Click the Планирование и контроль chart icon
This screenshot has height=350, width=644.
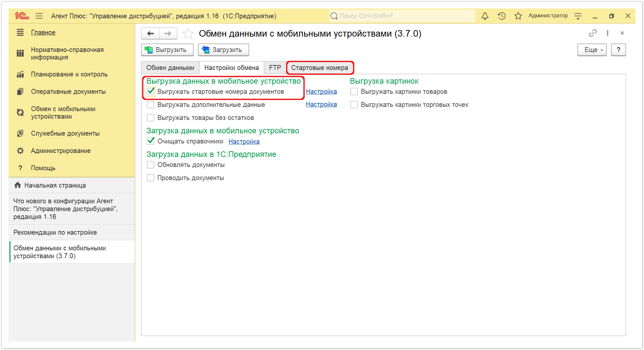20,74
